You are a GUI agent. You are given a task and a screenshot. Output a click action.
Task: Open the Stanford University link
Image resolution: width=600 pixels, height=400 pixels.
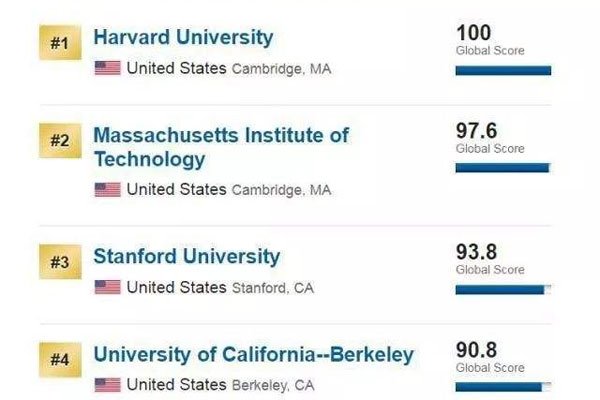187,256
